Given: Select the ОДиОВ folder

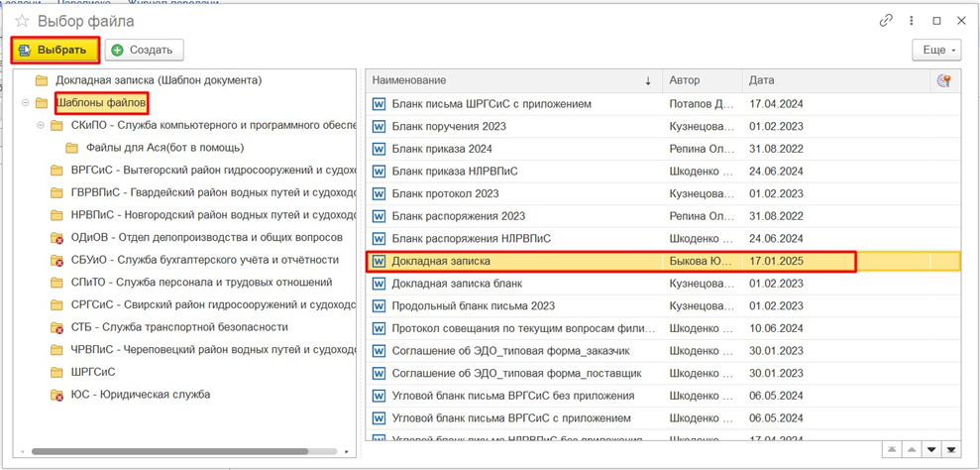Looking at the screenshot, I should point(207,238).
